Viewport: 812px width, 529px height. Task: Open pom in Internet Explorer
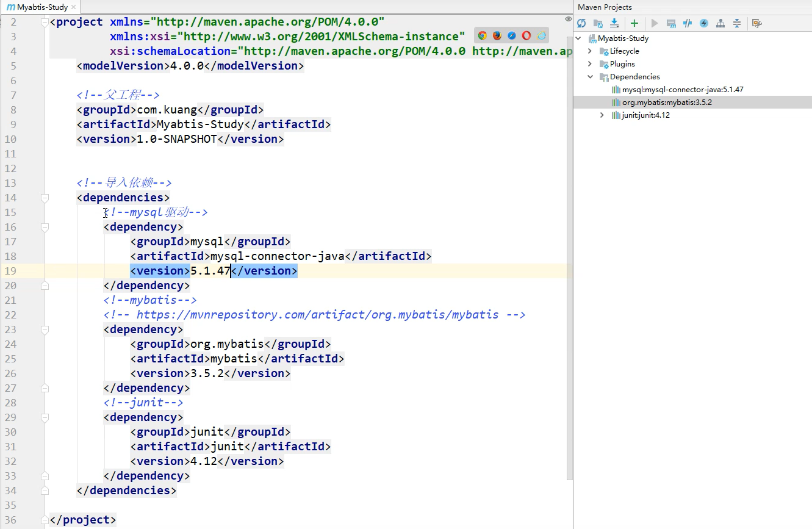(x=541, y=36)
